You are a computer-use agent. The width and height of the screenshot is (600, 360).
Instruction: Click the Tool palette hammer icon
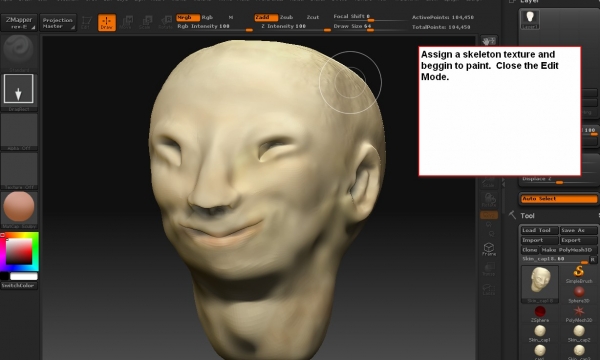512,215
